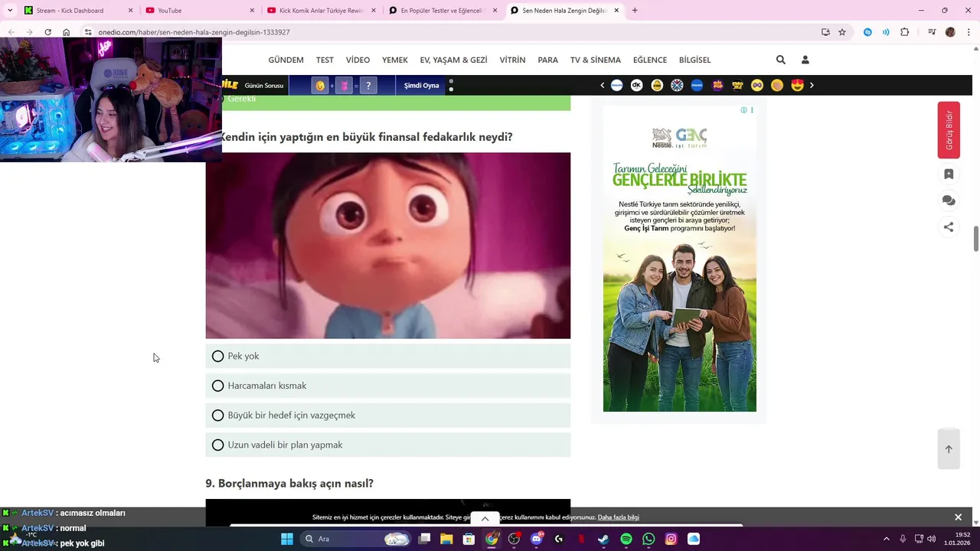
Task: Expand the system tray hidden icons chevron
Action: pos(887,539)
